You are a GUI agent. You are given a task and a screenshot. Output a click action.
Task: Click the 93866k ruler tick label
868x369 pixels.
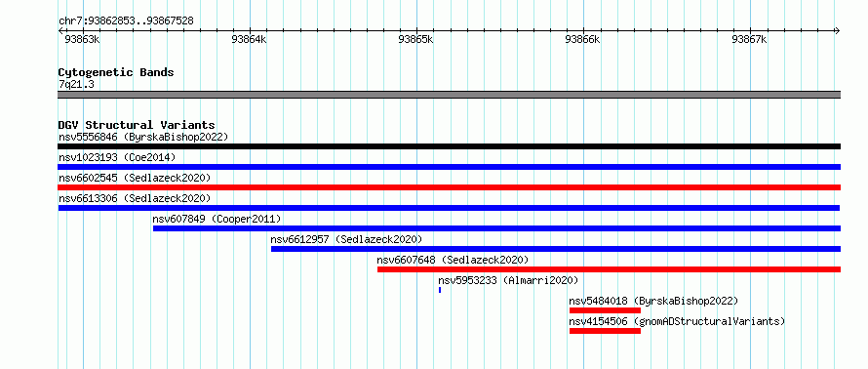point(583,39)
